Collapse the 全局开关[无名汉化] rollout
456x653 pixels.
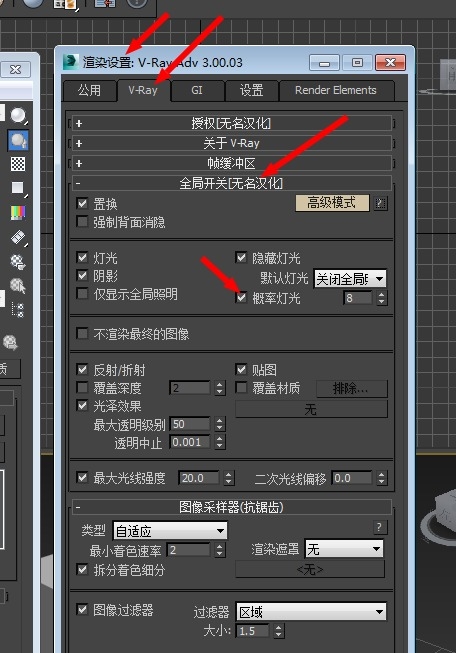[232, 183]
